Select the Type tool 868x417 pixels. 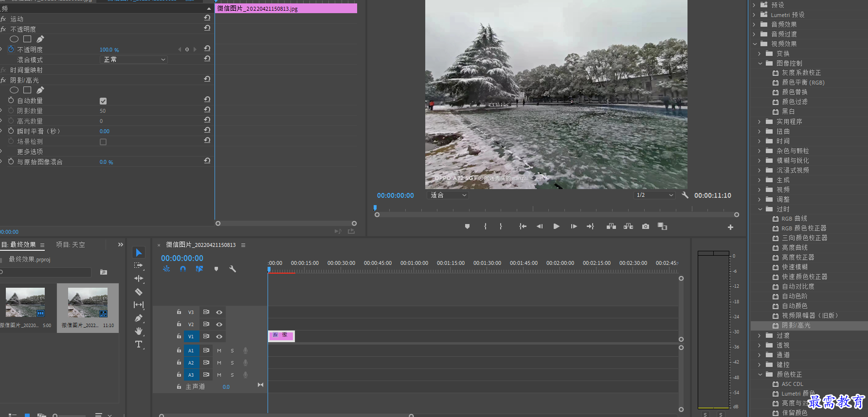139,344
